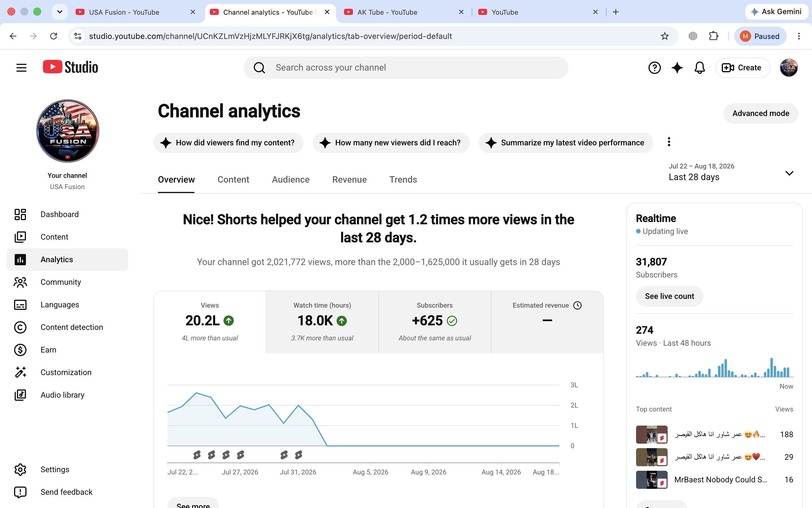
Task: Open the top content thumbnail with 188 views
Action: click(x=652, y=434)
